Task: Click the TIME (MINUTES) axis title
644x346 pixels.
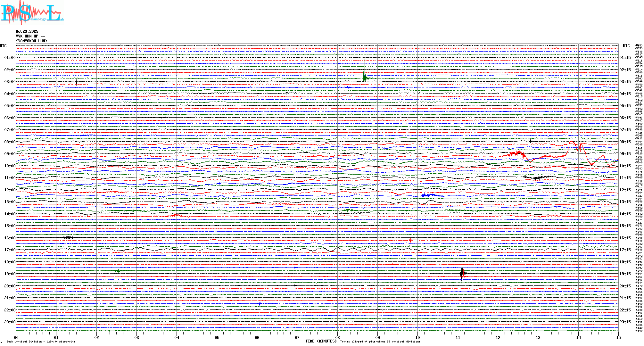Action: tap(321, 341)
